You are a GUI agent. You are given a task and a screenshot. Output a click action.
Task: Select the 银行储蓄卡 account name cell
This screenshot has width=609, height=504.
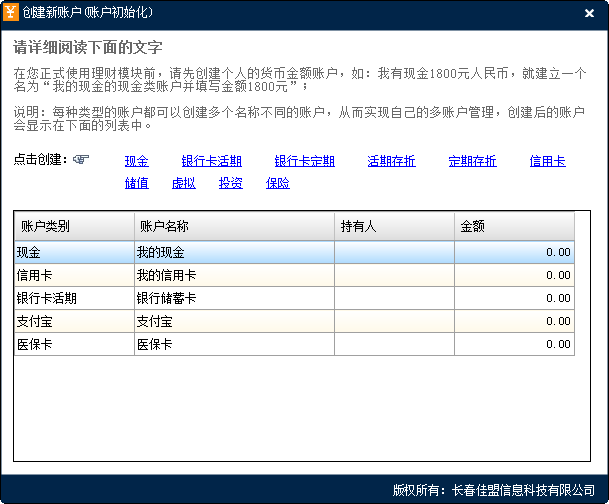coord(234,298)
